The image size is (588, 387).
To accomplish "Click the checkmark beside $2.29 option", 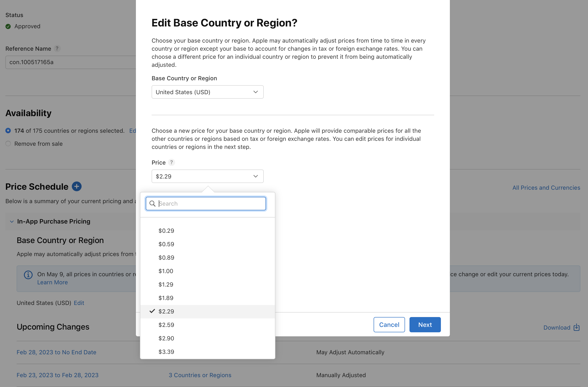I will click(x=152, y=311).
